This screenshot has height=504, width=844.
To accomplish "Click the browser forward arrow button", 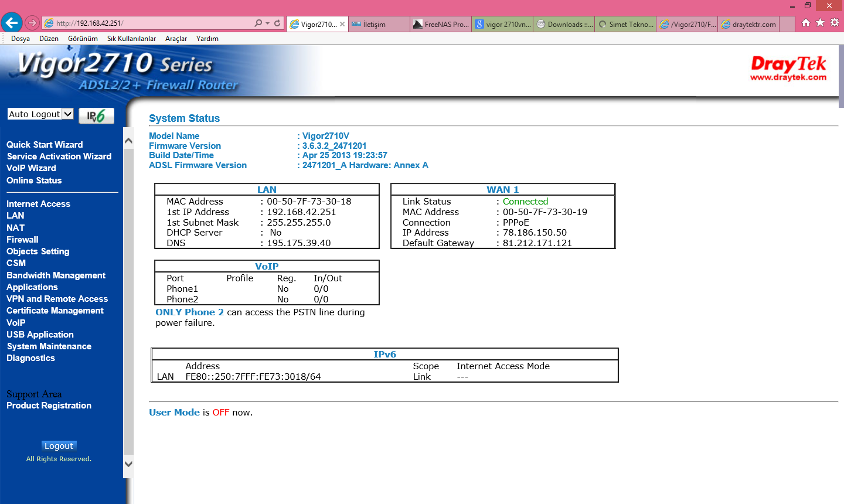I will pyautogui.click(x=32, y=23).
